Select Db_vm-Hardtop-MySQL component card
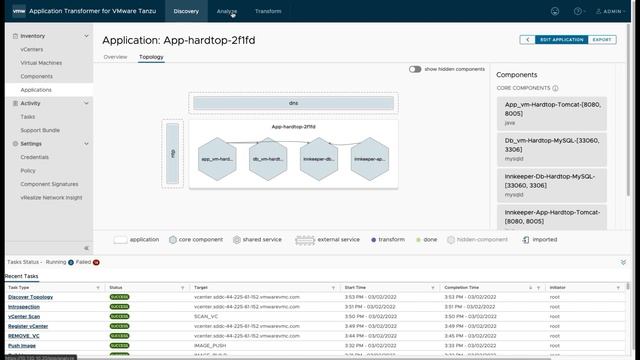Viewport: 640px width, 360px height. click(552, 149)
